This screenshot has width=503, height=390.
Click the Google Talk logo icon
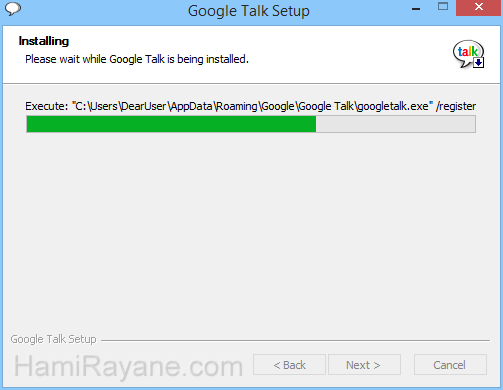pos(468,55)
